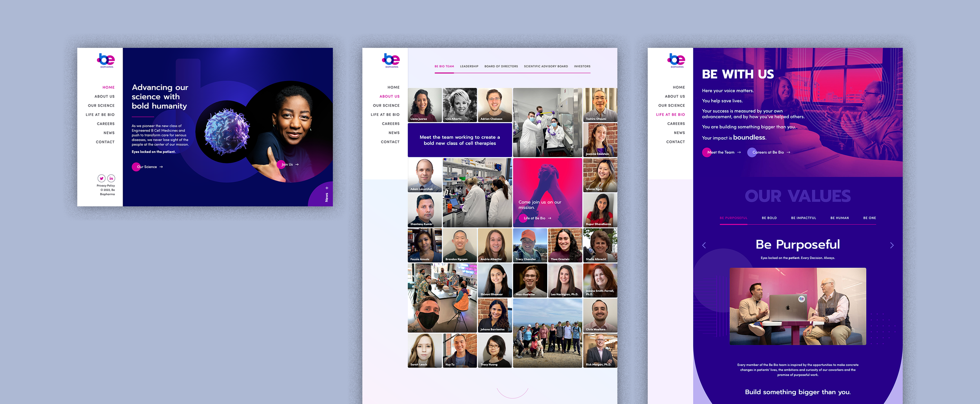Click Careers at Be Bio button

click(769, 152)
